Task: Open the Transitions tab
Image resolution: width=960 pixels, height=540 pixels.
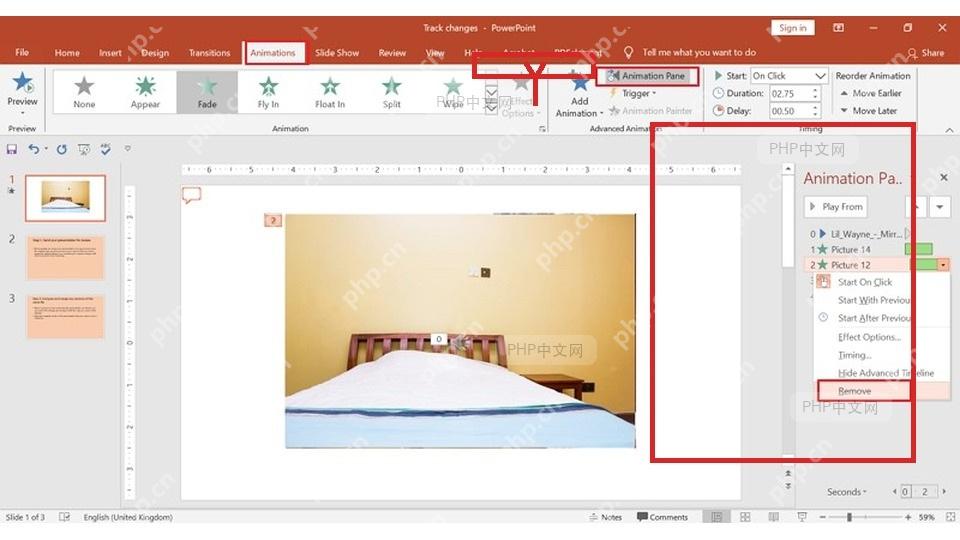Action: coord(209,53)
